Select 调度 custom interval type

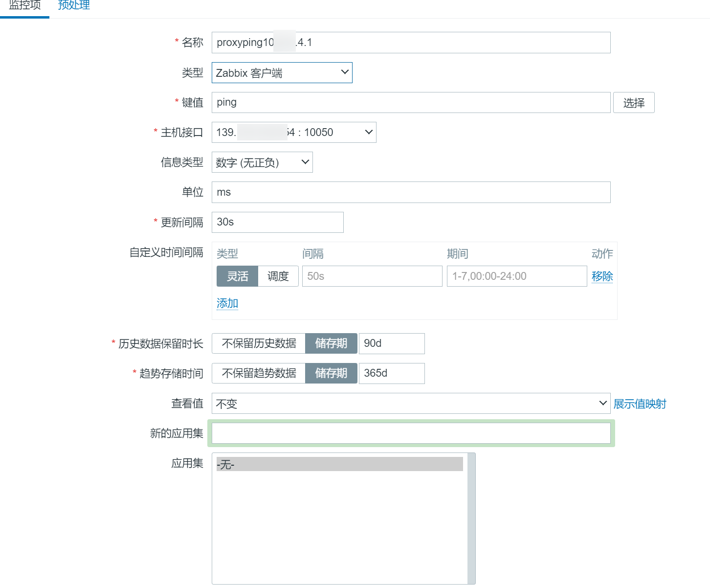click(278, 276)
